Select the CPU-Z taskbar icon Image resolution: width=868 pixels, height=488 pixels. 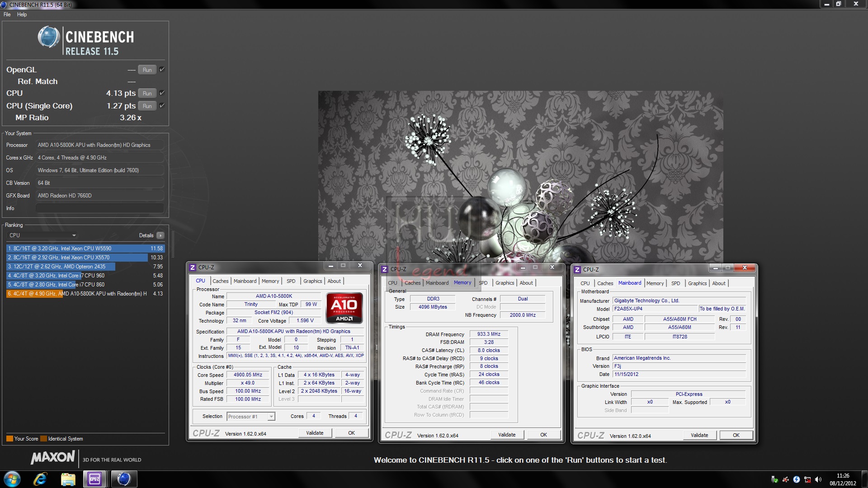coord(94,479)
